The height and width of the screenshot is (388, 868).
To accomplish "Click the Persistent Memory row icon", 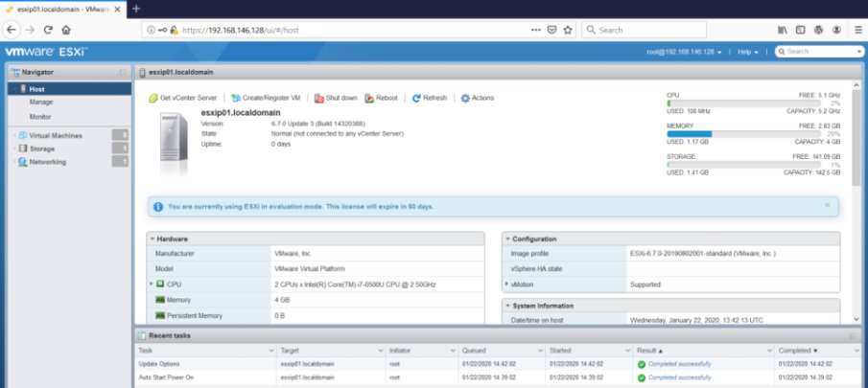I will click(x=160, y=315).
